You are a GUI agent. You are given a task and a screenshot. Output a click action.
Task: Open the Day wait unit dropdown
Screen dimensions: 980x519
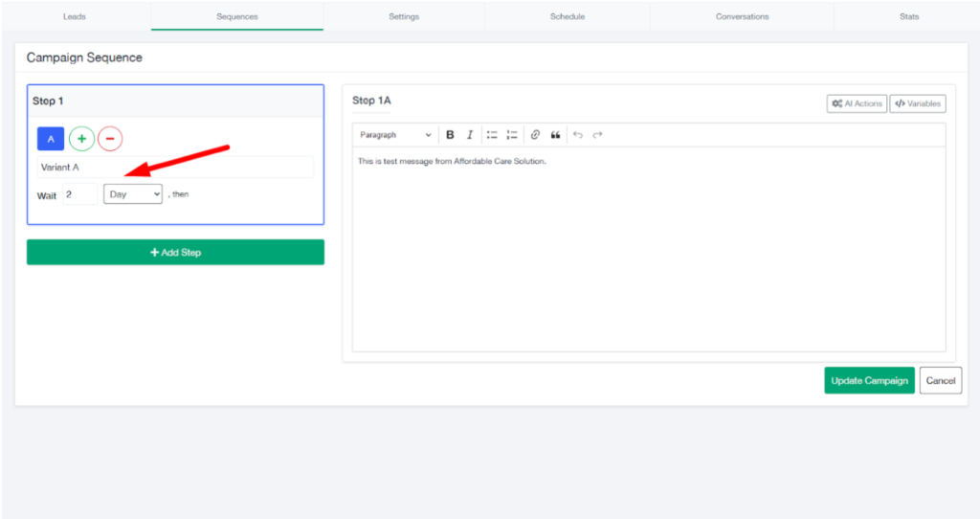(133, 194)
